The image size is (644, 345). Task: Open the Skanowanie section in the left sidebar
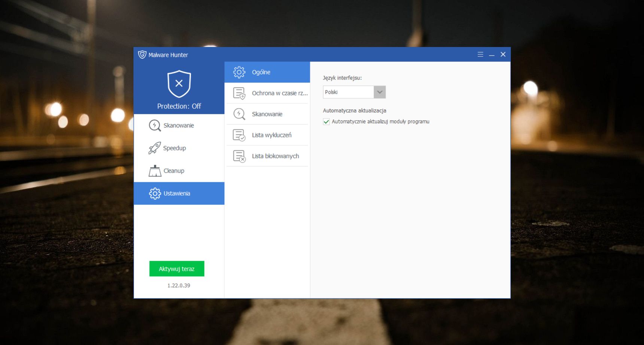[x=179, y=125]
